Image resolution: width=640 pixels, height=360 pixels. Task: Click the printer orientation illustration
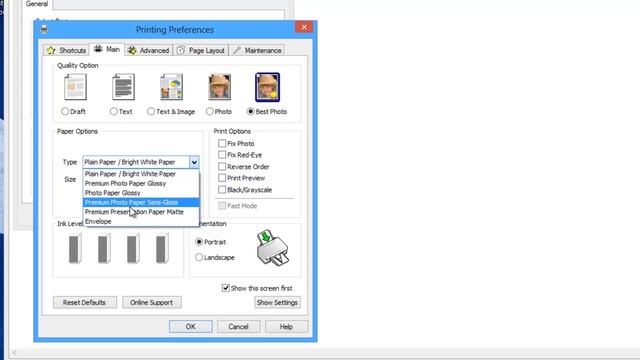coord(272,248)
